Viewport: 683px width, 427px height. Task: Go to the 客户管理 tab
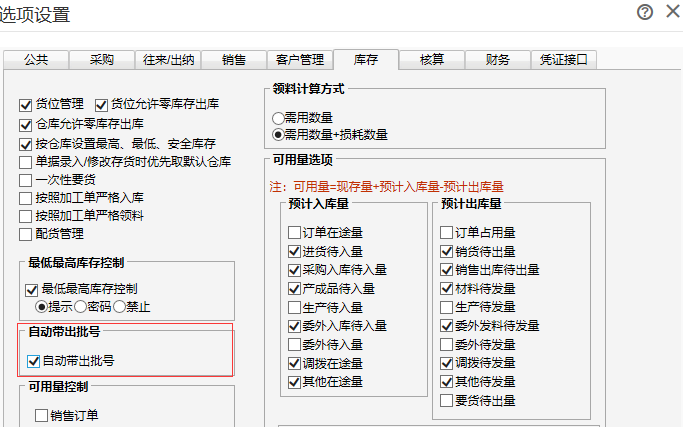(299, 59)
